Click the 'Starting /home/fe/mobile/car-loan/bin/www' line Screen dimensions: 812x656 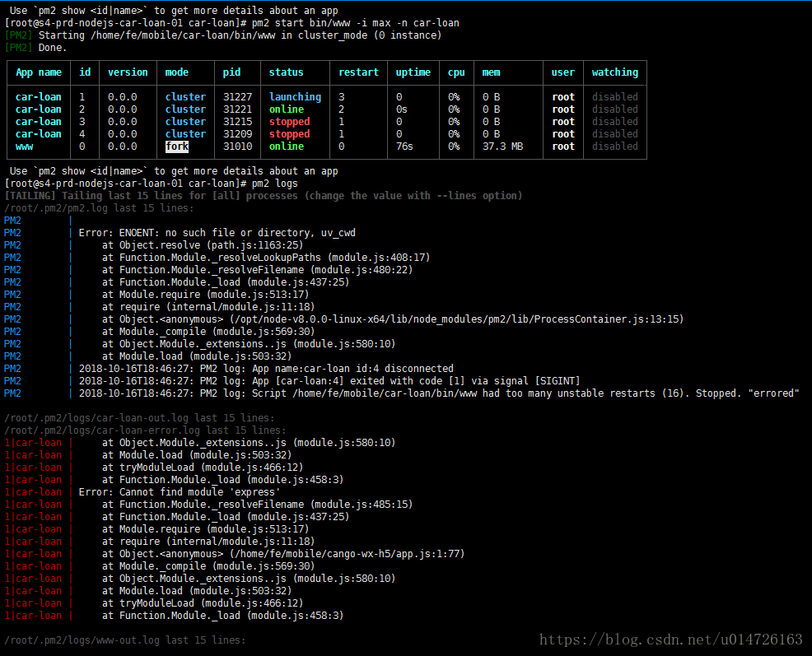pyautogui.click(x=222, y=35)
